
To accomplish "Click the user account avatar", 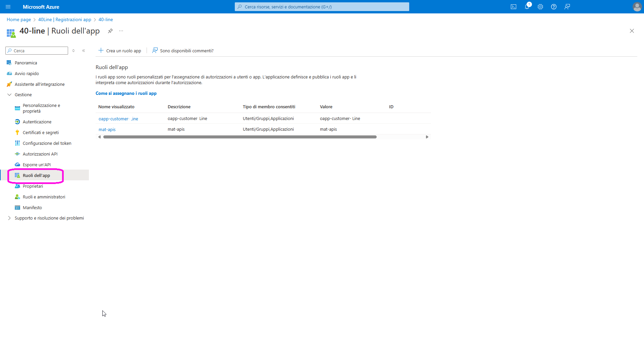I will 637,7.
